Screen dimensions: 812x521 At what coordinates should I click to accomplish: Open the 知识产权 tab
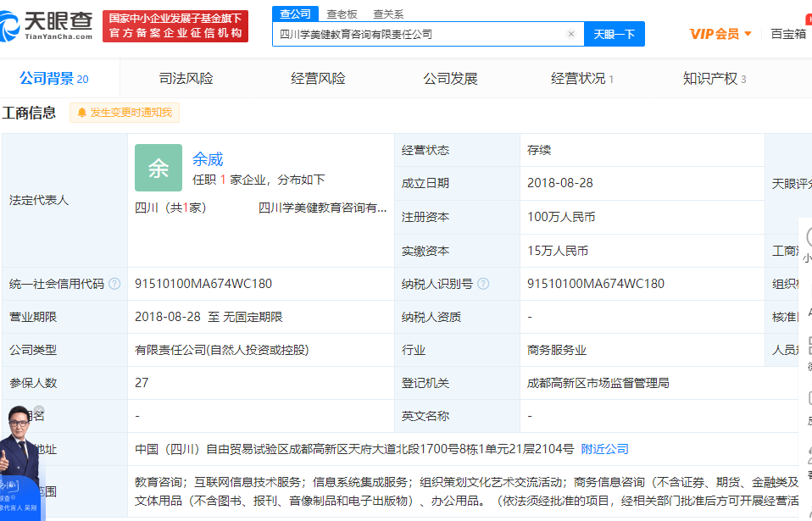point(714,79)
